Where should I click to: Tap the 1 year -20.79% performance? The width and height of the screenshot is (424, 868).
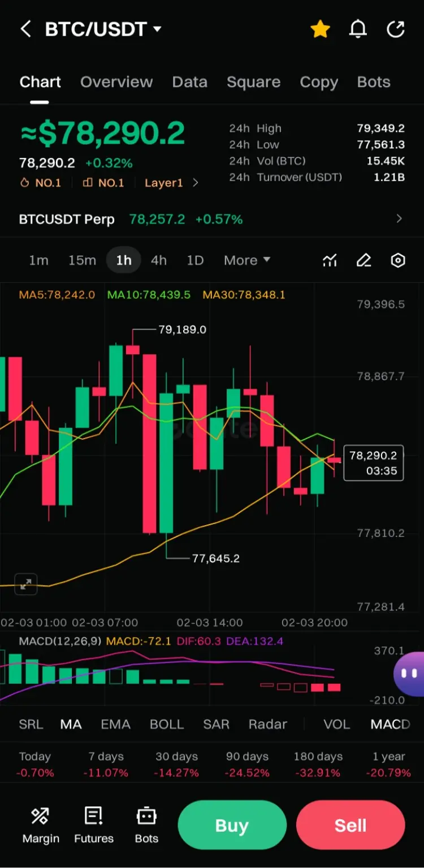click(x=389, y=764)
